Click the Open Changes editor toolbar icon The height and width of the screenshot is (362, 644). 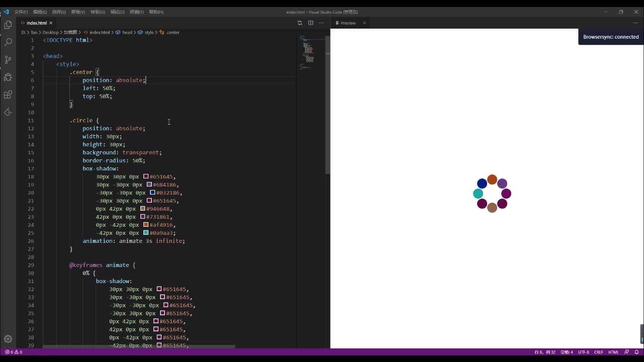point(300,23)
